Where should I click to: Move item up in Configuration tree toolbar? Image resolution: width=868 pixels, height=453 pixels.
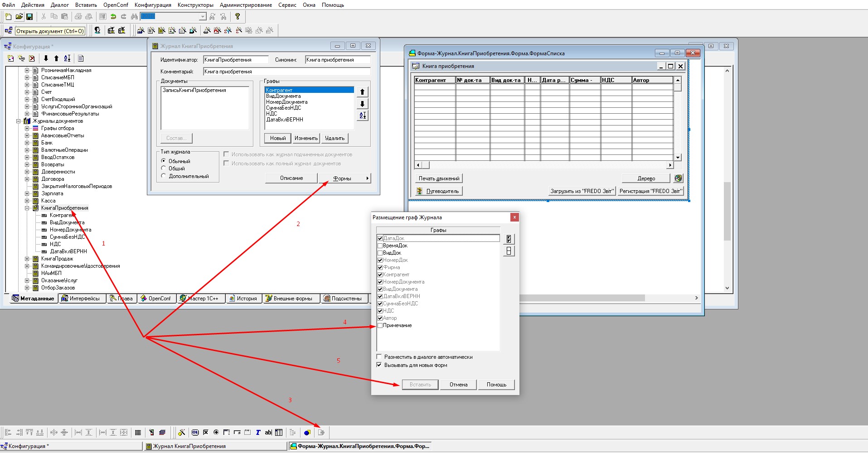(x=56, y=58)
